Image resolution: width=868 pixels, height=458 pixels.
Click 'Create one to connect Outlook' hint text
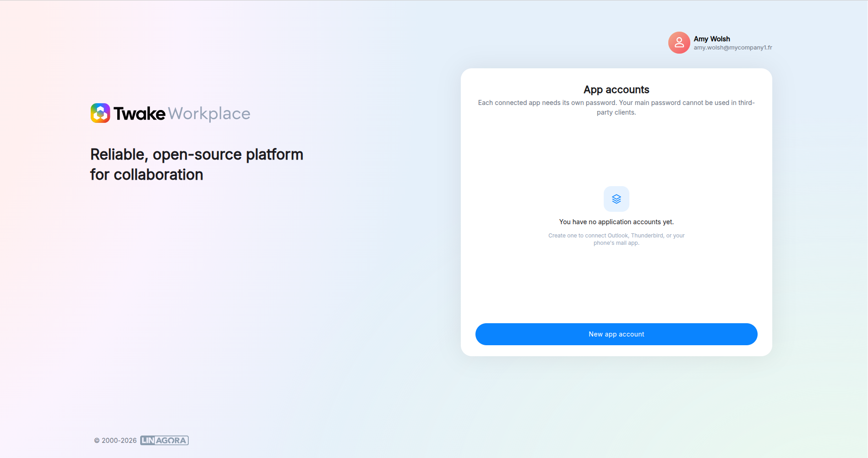coord(616,239)
